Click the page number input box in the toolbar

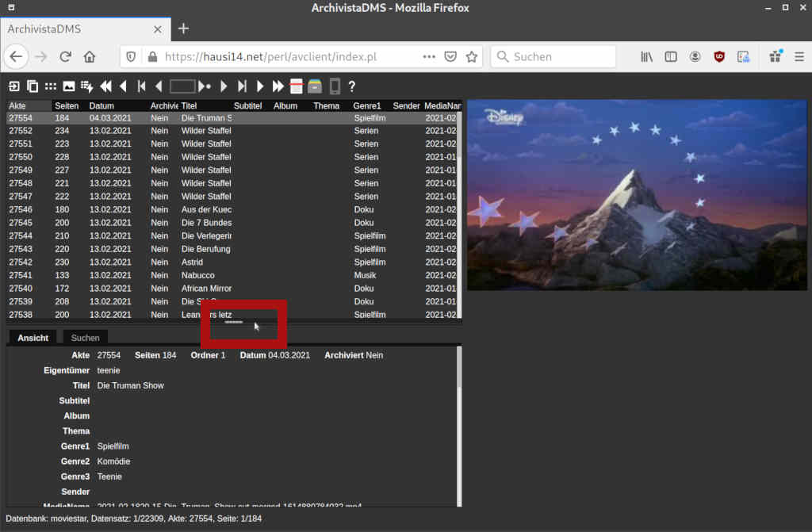point(182,86)
